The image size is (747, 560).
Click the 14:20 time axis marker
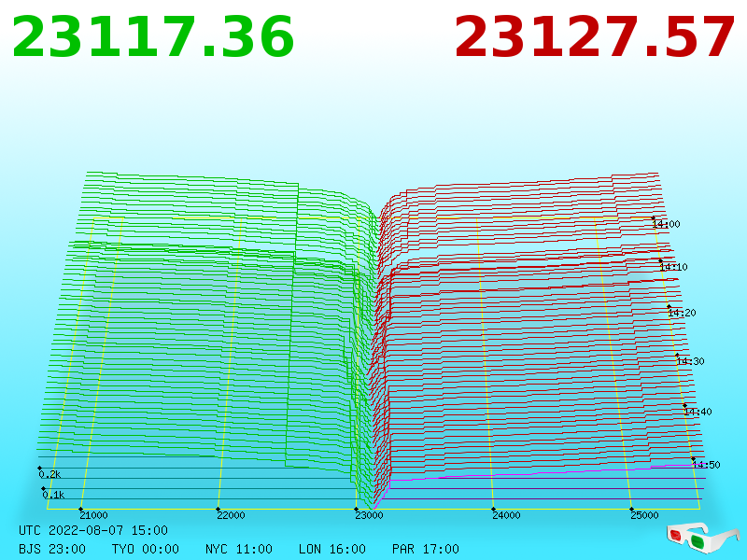tap(683, 313)
